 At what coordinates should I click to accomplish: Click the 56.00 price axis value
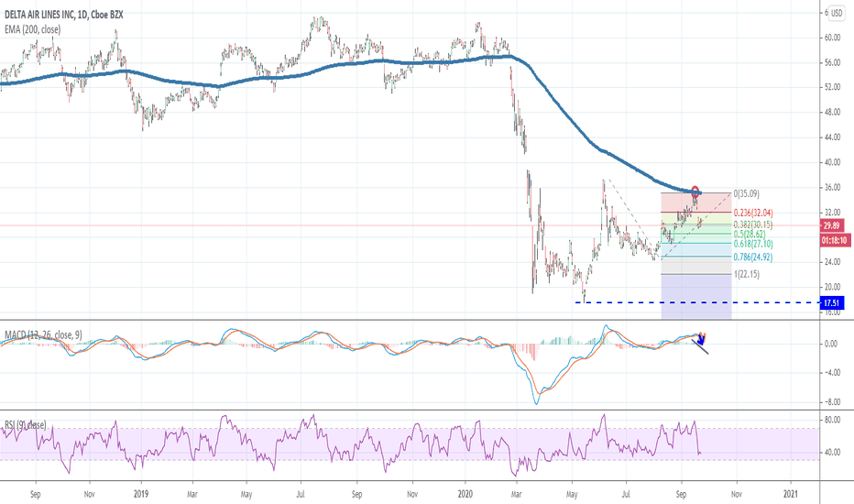pos(832,62)
